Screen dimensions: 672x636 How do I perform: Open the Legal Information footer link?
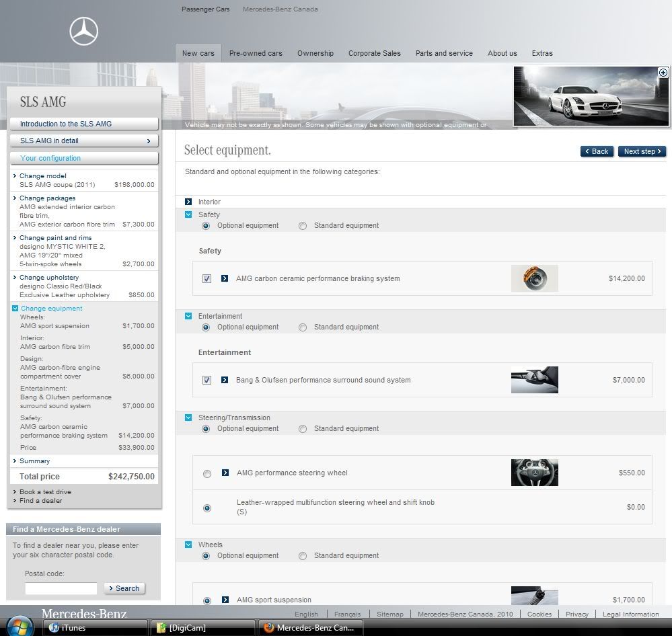(631, 614)
